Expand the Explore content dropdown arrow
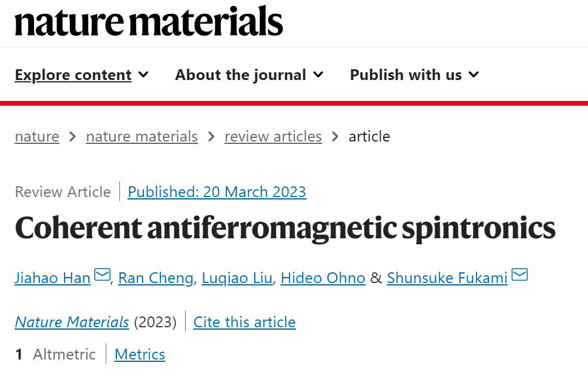Viewport: 588px width, 381px height. (x=143, y=75)
